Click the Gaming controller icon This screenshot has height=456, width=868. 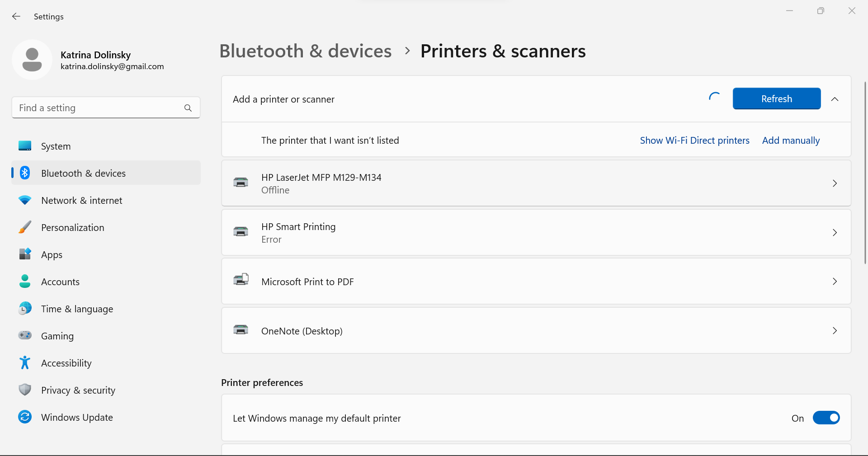pyautogui.click(x=25, y=335)
